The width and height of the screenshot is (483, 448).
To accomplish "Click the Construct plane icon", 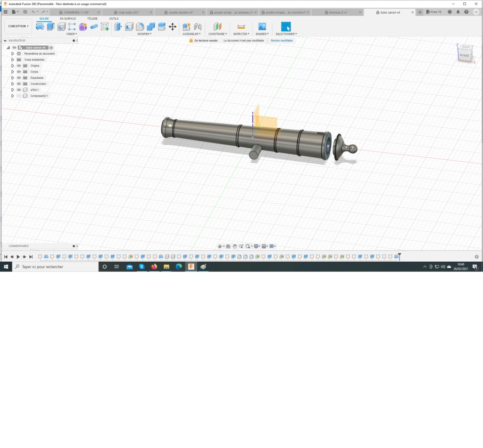I will point(217,27).
